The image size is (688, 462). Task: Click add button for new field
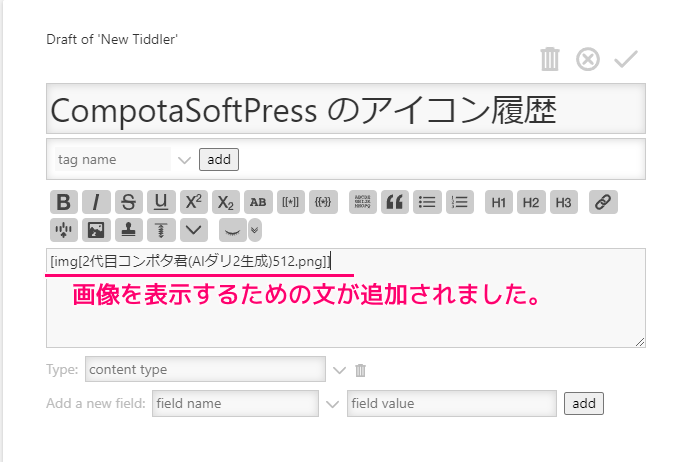(x=584, y=404)
